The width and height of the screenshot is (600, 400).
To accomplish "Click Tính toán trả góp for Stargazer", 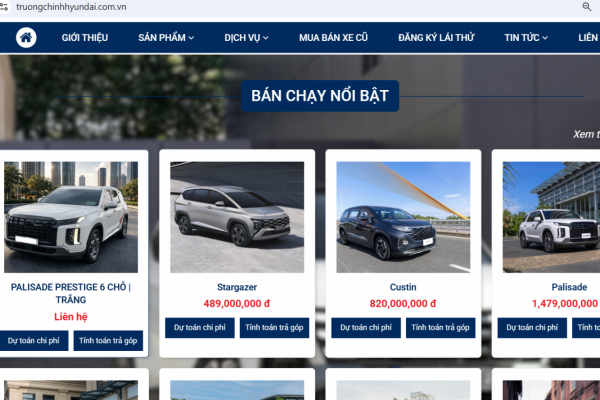I will 275,327.
